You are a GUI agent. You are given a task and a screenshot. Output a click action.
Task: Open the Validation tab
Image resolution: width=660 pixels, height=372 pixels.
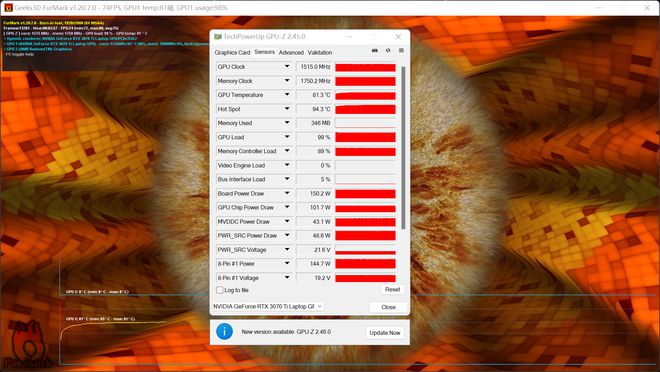[x=320, y=52]
